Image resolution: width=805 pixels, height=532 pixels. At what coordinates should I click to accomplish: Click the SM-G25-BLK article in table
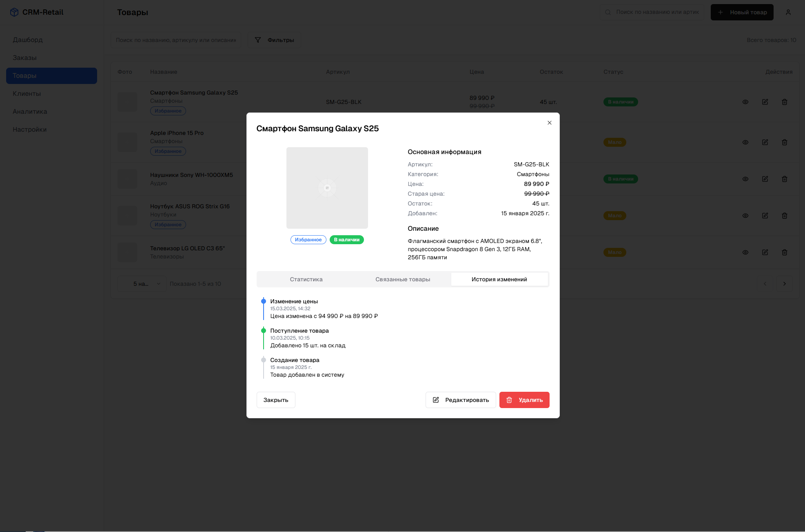[x=344, y=102]
